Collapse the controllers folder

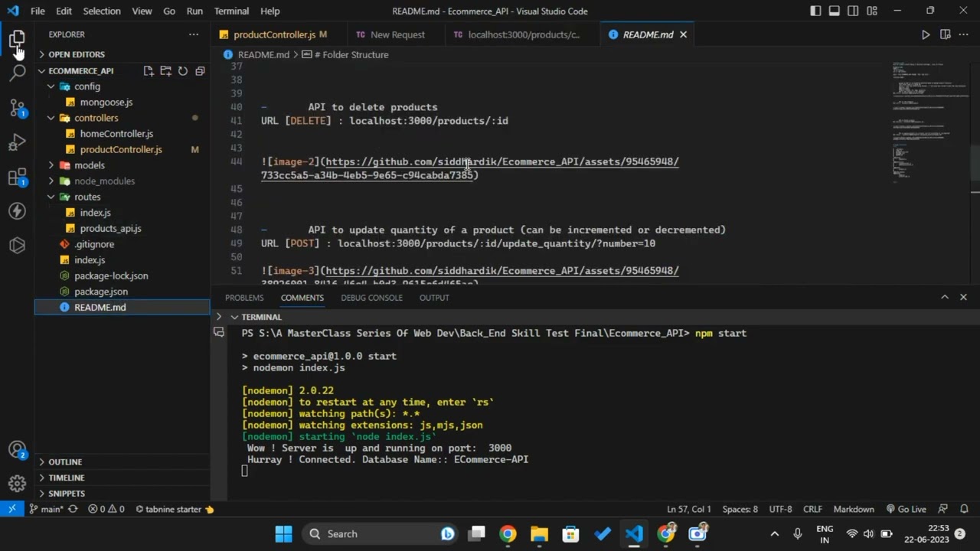point(51,118)
